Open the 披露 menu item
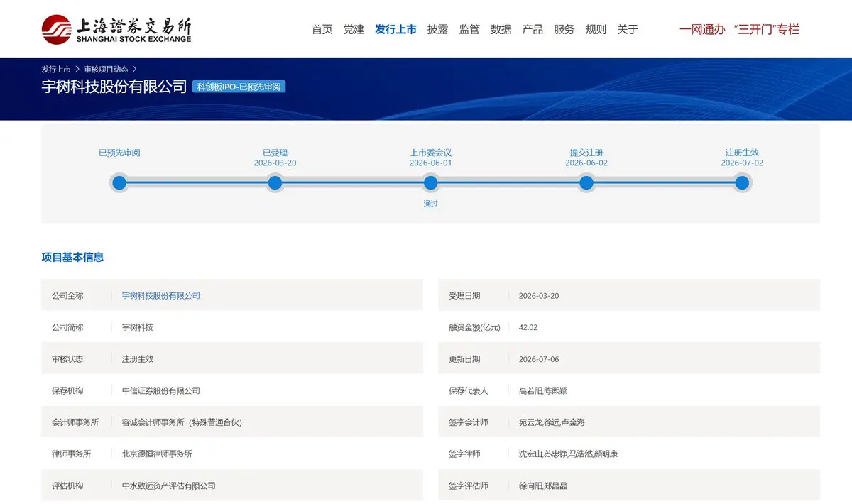The image size is (852, 504). coord(438,29)
